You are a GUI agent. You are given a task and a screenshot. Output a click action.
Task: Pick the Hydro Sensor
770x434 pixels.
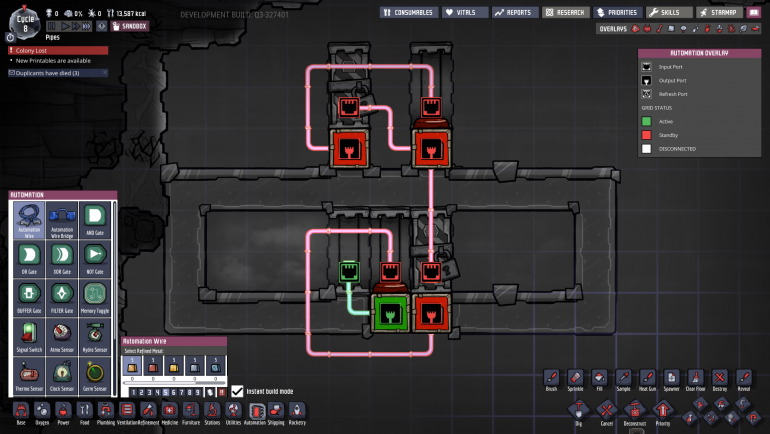(95, 337)
